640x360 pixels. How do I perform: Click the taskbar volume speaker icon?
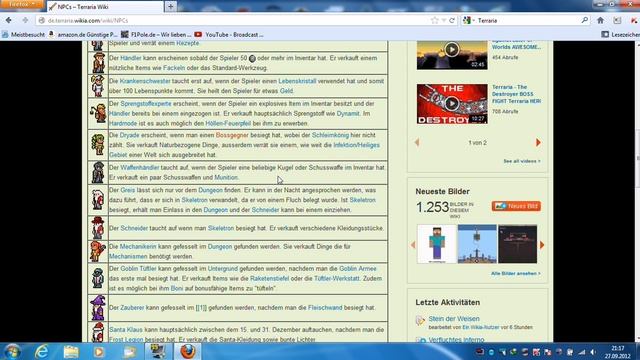(x=593, y=352)
